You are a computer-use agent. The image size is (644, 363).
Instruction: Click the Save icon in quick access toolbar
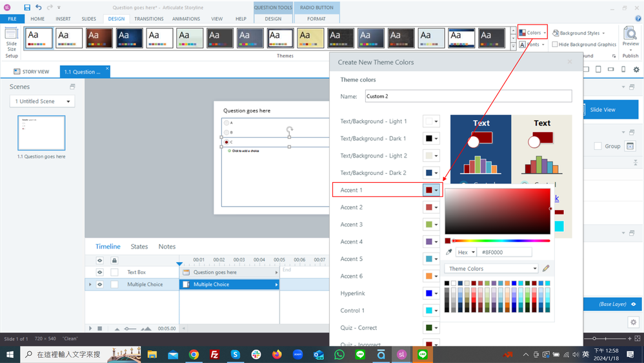tap(27, 7)
